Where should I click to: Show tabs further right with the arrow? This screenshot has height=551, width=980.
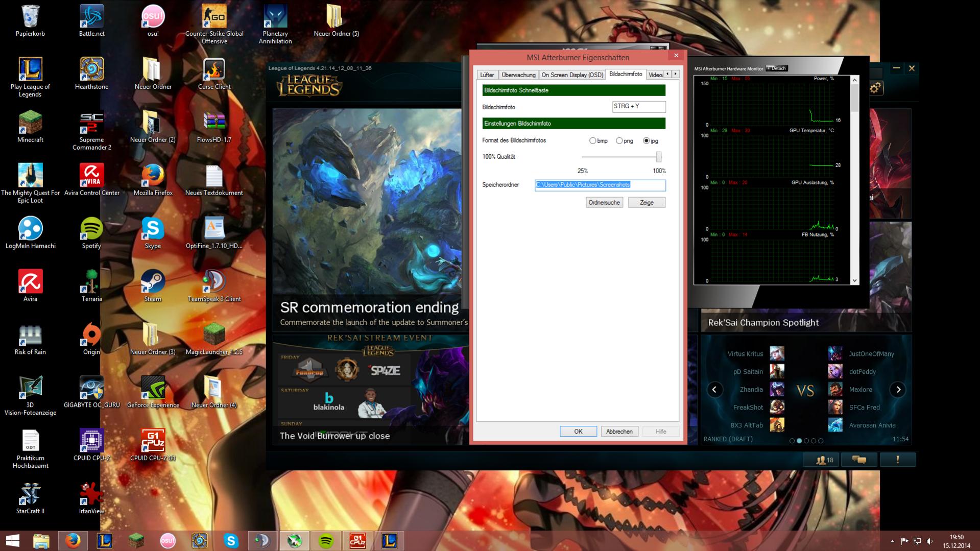[x=676, y=74]
